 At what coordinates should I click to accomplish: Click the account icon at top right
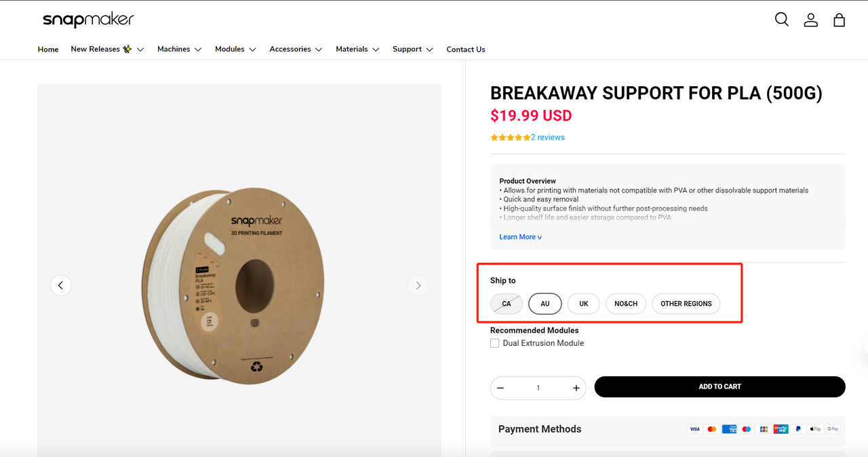point(810,20)
